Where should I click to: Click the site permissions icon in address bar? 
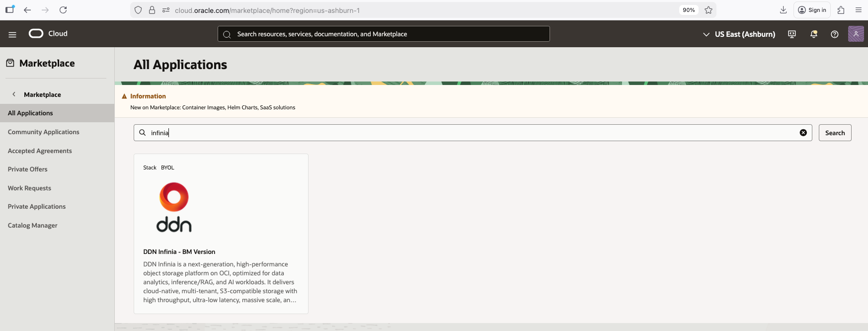(166, 10)
